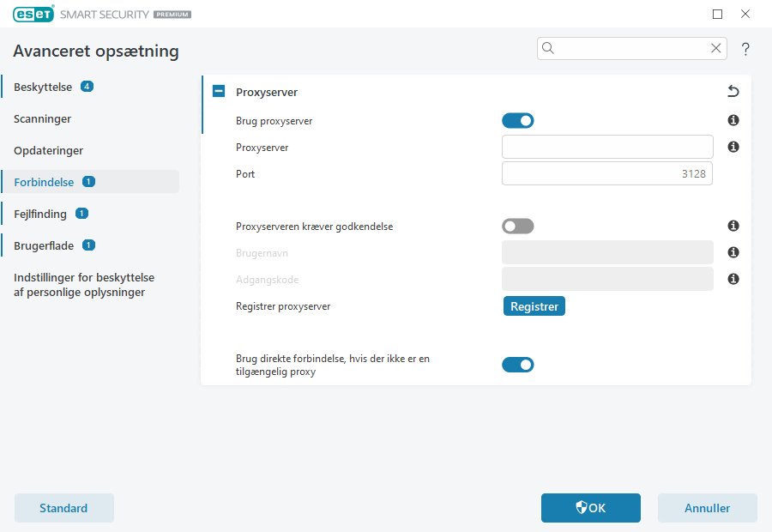Click info icon next to Adgangskode field

733,280
